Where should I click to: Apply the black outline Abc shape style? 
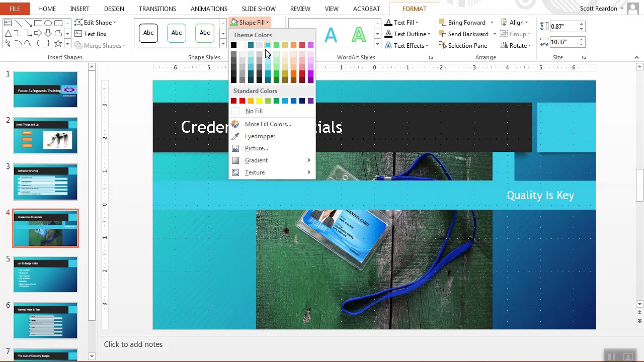(148, 33)
